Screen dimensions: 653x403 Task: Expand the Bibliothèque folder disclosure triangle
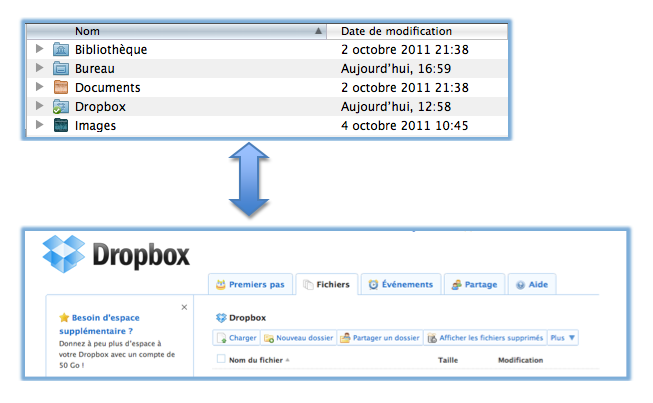40,49
